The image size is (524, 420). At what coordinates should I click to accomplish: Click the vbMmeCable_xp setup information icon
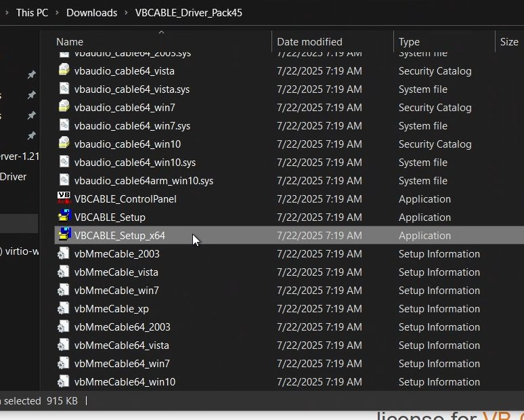tap(63, 308)
